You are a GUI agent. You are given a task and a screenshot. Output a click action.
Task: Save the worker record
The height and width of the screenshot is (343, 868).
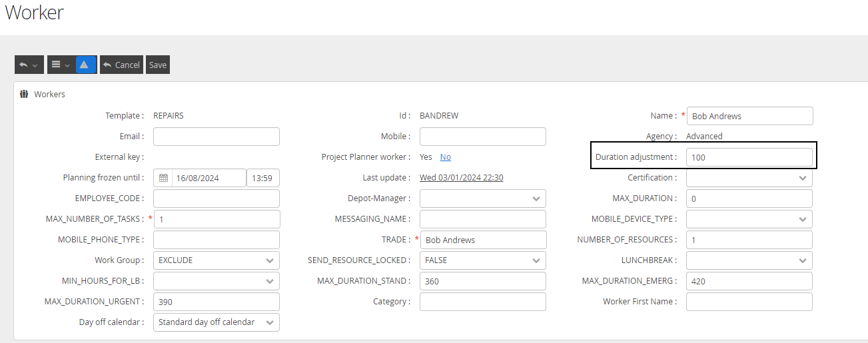(x=158, y=65)
